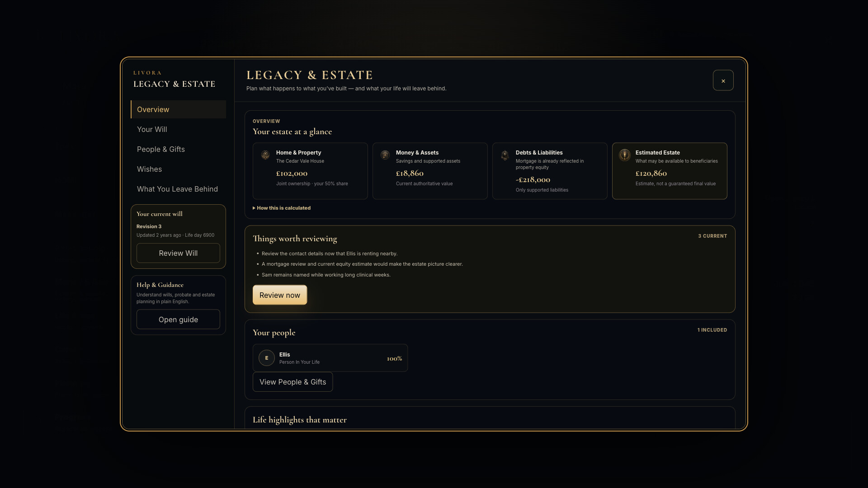Open the Home & Property £102,000 card

[310, 171]
